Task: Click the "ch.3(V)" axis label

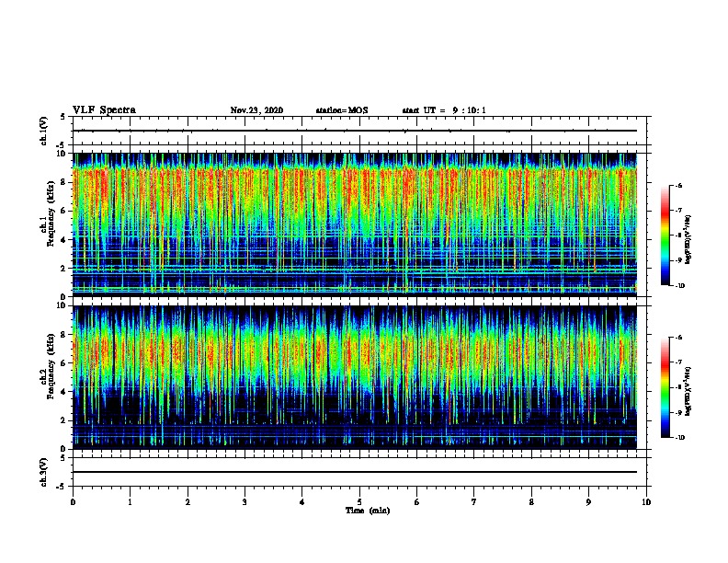Action: [44, 472]
